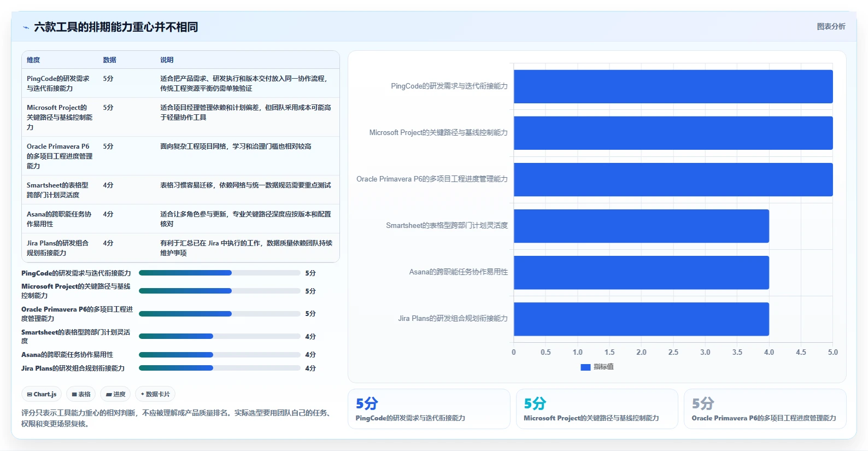Click the chart axis label Smartsheet的表格型跨部门计划灵活度

(447, 226)
